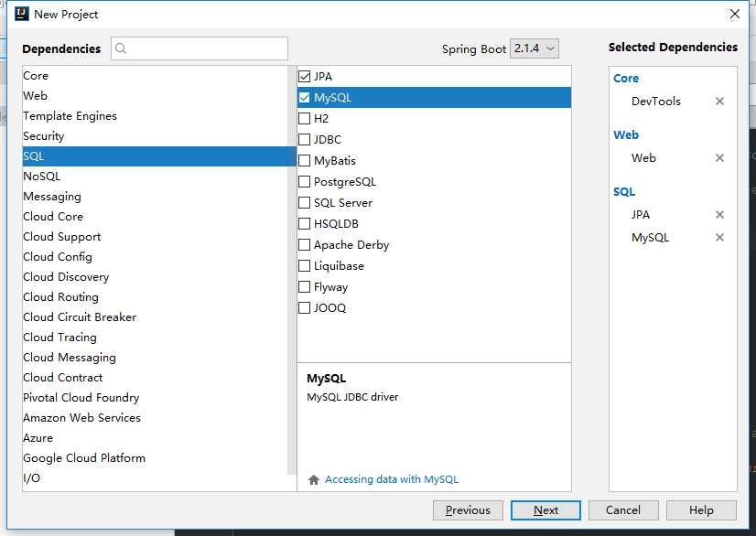756x536 pixels.
Task: Uncheck the JPA dependency
Action: coord(304,76)
